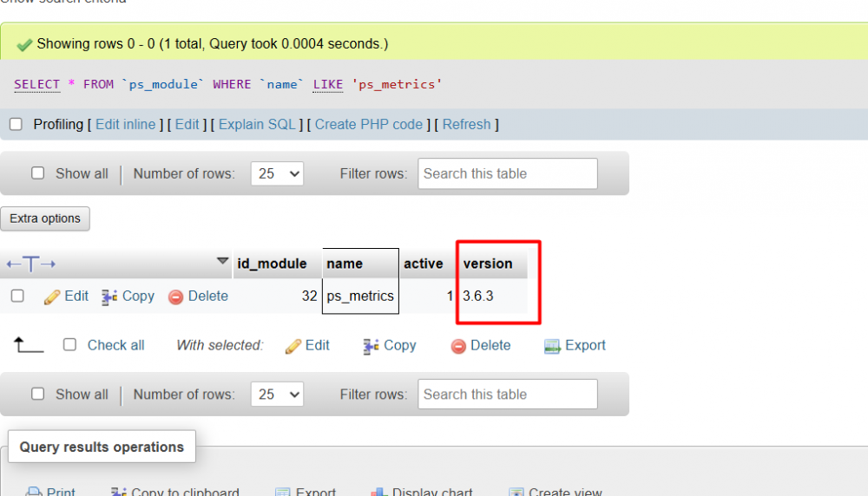Screen dimensions: 868x496
Task: Click Copy to clipboard link text
Action: pyautogui.click(x=186, y=492)
